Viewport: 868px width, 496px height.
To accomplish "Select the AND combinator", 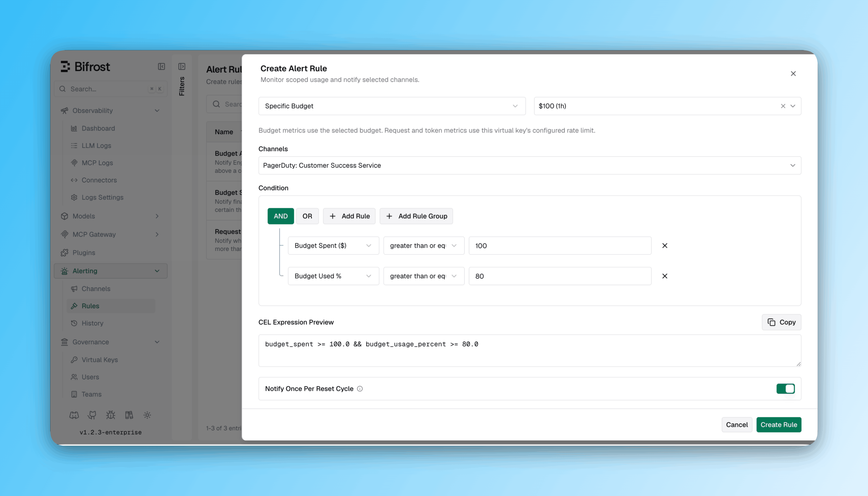I will click(x=281, y=216).
